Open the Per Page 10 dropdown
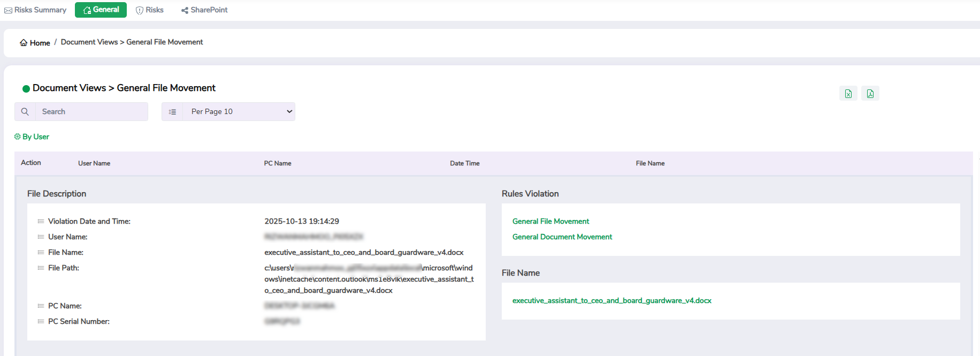Image resolution: width=980 pixels, height=356 pixels. (239, 111)
